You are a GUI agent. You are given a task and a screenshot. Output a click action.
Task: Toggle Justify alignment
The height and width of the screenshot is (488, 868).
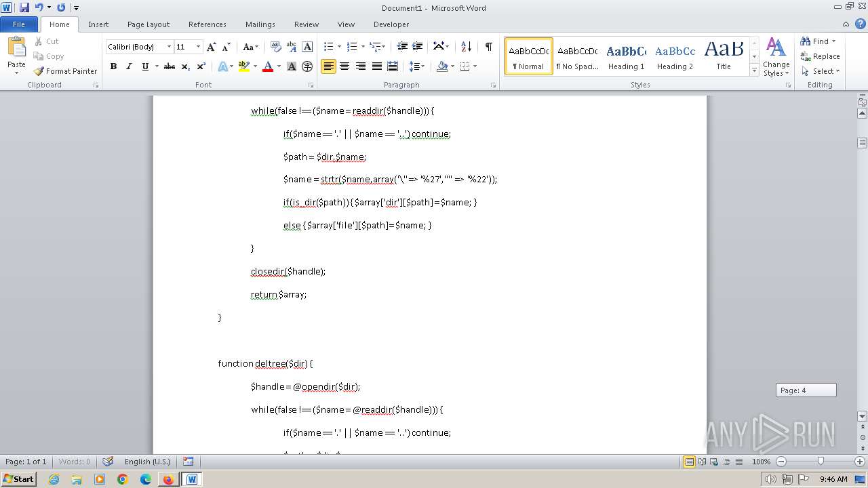point(376,66)
